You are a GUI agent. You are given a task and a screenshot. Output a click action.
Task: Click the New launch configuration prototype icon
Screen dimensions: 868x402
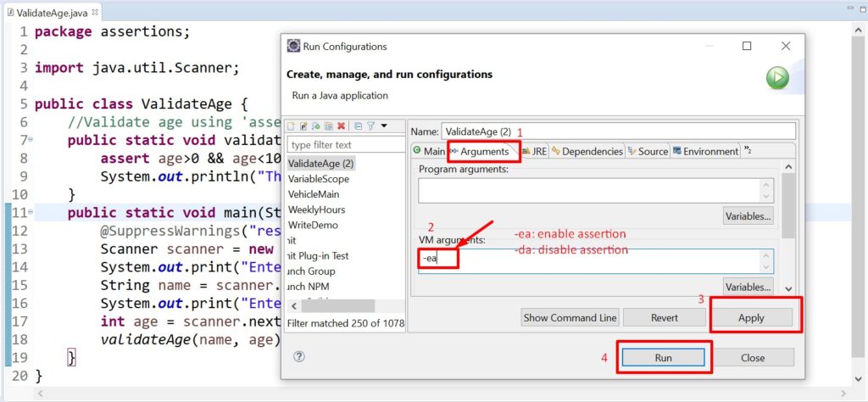[x=303, y=126]
